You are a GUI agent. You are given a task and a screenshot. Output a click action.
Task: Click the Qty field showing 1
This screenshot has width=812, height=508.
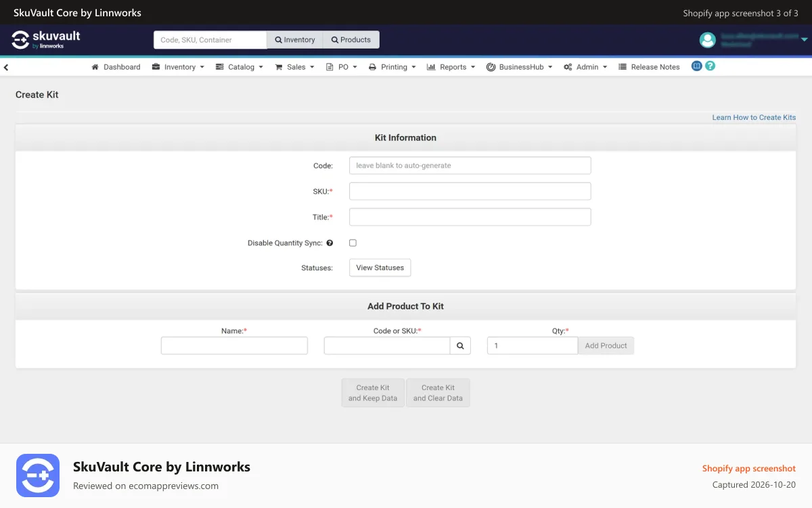pyautogui.click(x=533, y=345)
